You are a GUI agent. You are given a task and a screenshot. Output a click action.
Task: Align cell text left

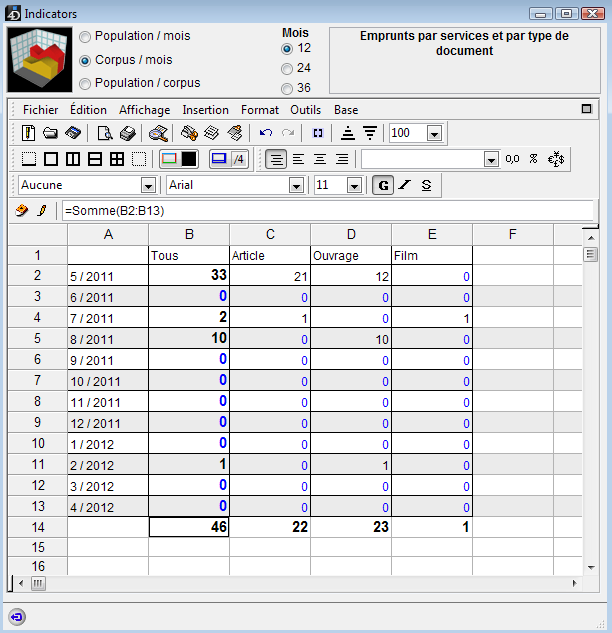[298, 159]
